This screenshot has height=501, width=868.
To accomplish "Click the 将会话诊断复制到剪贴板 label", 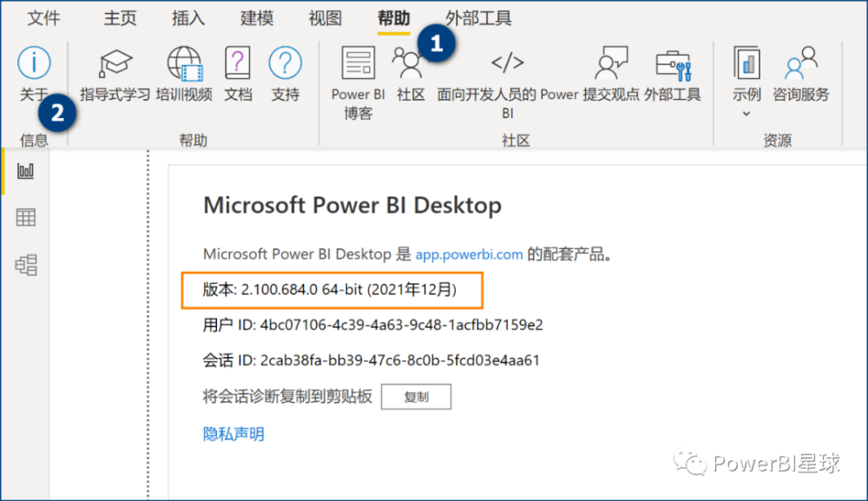I will pos(287,397).
